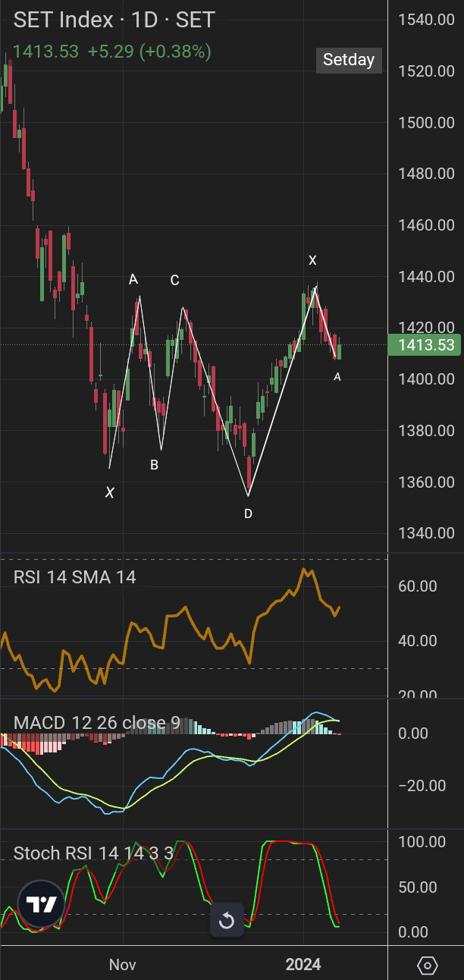This screenshot has height=980, width=464.
Task: Click the 1360.00 price scale label
Action: 426,482
